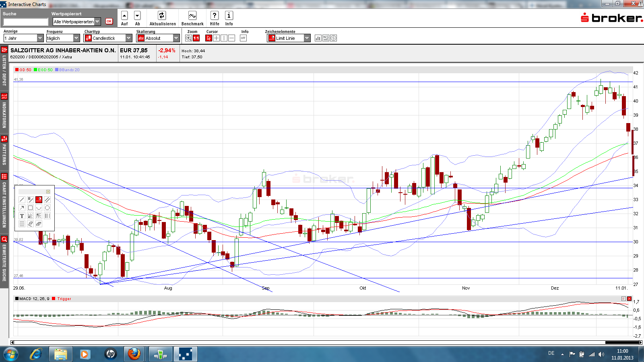This screenshot has height=362, width=644.
Task: Open the PATTERNS side tab
Action: click(4, 151)
